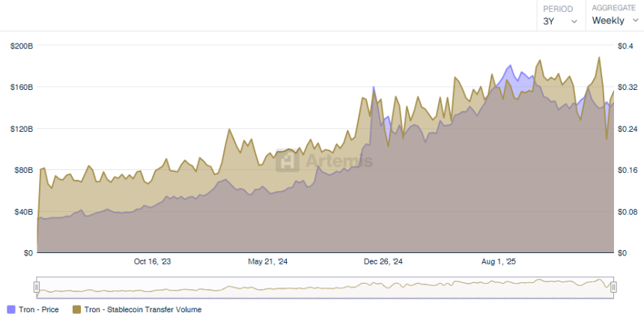The image size is (644, 322).
Task: Click the $120B left axis label
Action: click(x=21, y=129)
